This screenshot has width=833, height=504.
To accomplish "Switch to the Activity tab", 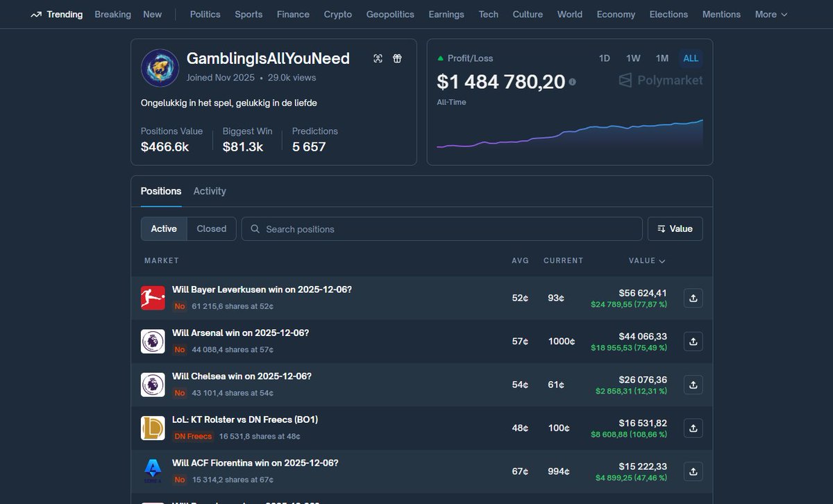I will 210,191.
